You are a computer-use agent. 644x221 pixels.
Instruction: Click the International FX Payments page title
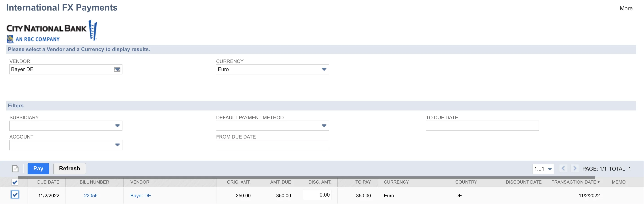pyautogui.click(x=62, y=8)
